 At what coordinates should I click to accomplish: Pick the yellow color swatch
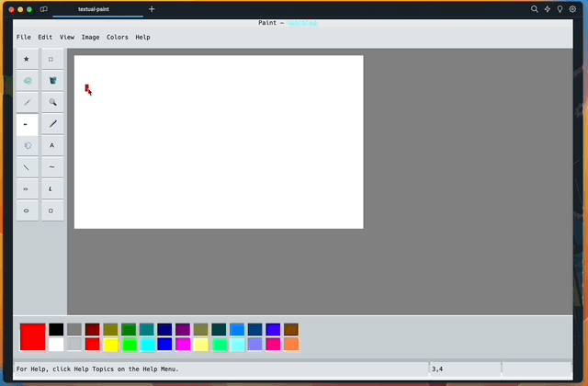tap(110, 345)
